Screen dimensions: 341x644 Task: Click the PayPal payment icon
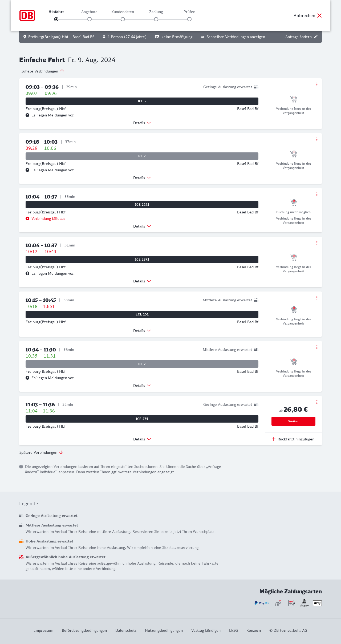(x=262, y=603)
